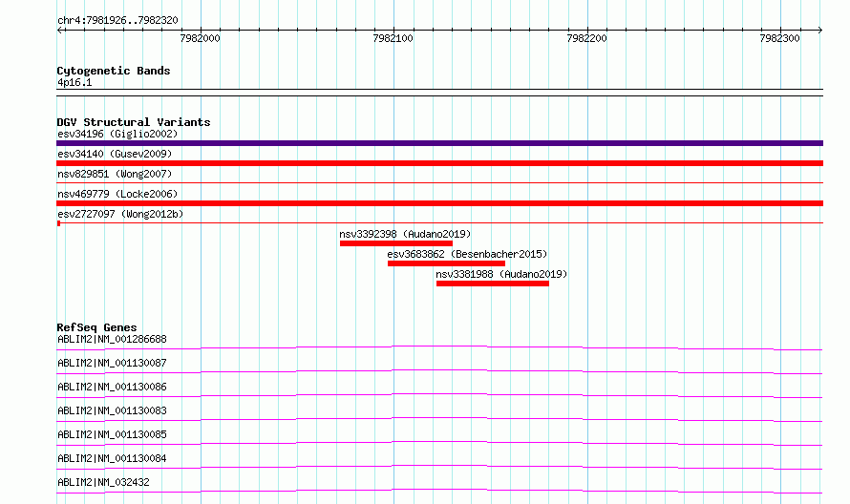Open variant esv34196 (Giglio2002) label

click(117, 134)
